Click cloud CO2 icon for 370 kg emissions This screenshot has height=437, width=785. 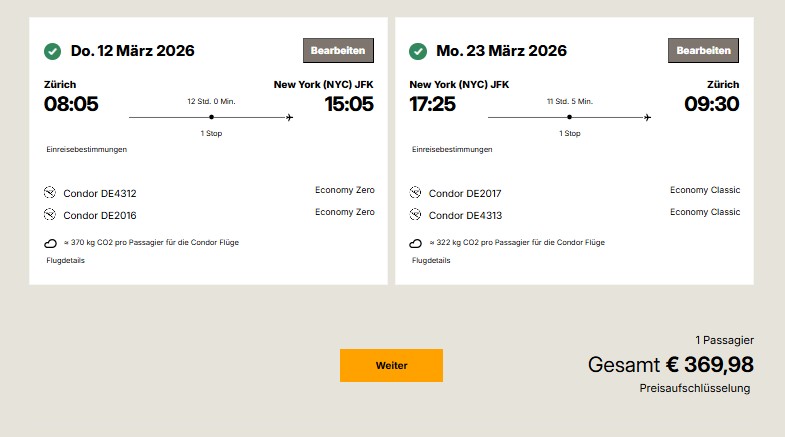click(x=51, y=243)
